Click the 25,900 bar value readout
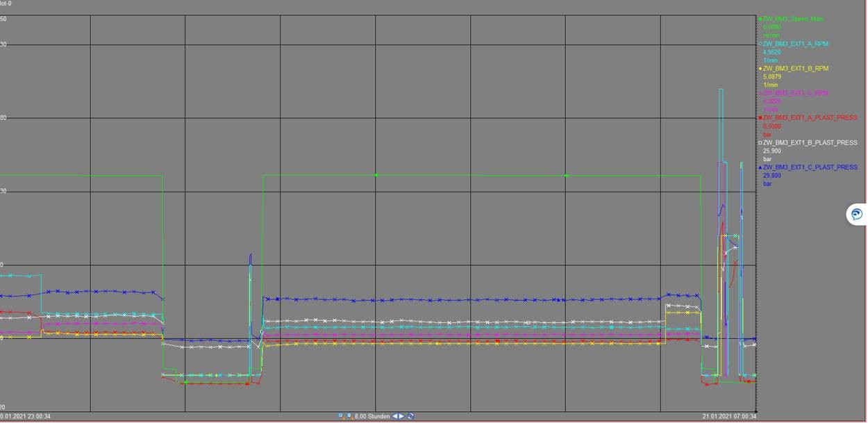This screenshot has width=868, height=423. pos(772,151)
